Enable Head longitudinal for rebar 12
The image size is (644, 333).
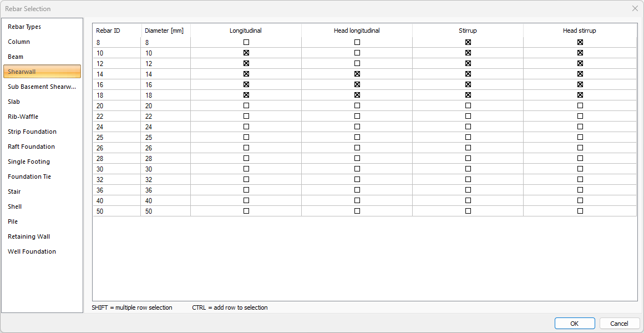click(357, 63)
